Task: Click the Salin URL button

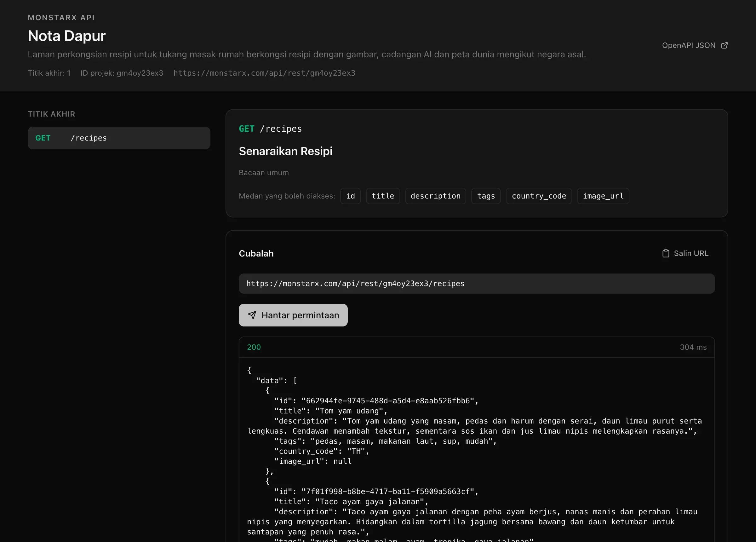Action: point(685,253)
